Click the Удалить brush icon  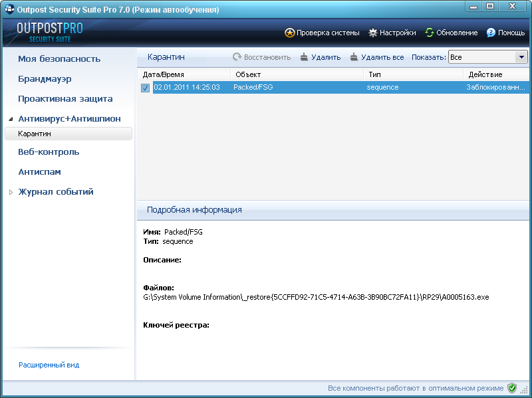coord(304,57)
